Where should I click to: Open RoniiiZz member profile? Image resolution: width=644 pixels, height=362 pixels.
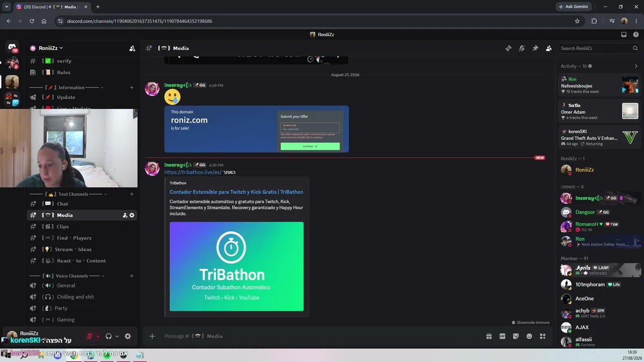click(600, 170)
